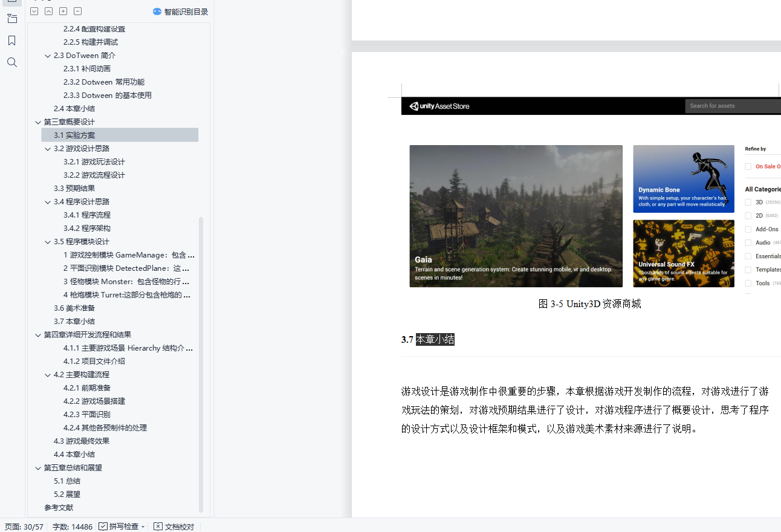
Task: Collapse the 第四章详细开发流程和结果 node
Action: point(38,335)
